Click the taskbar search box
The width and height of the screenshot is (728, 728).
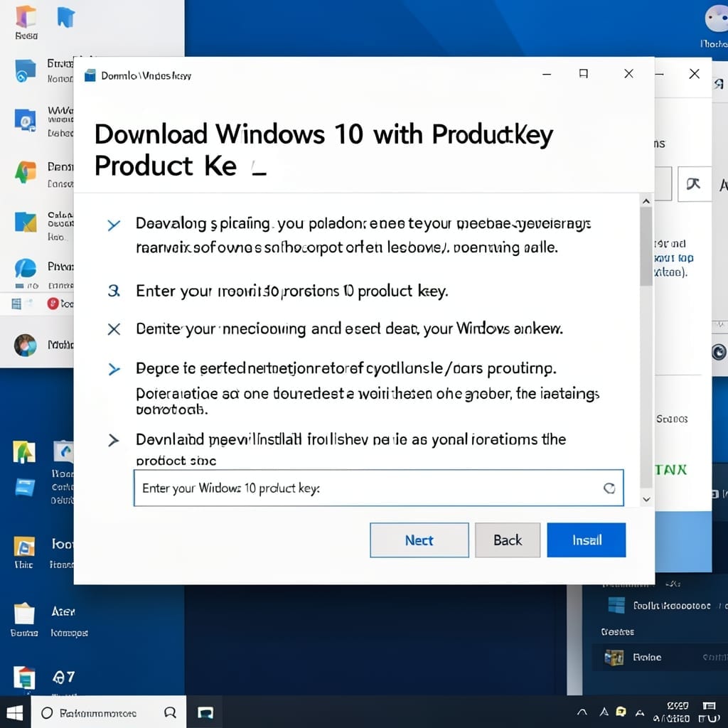tap(109, 712)
